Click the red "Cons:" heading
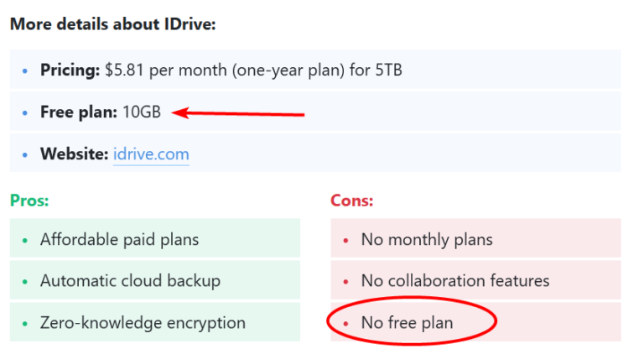 pyautogui.click(x=351, y=201)
